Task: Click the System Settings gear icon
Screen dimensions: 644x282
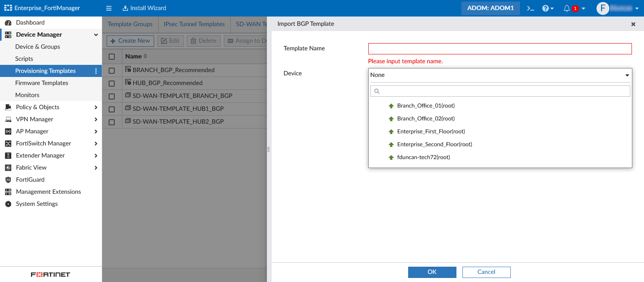Action: click(8, 204)
